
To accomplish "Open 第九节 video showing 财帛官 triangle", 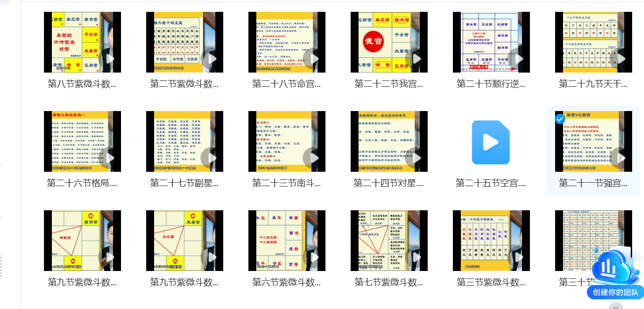I will tap(82, 241).
